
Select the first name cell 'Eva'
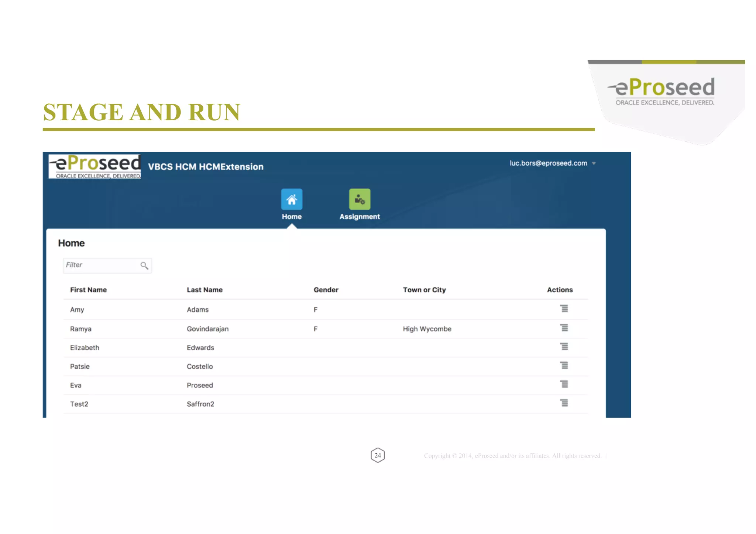[76, 385]
